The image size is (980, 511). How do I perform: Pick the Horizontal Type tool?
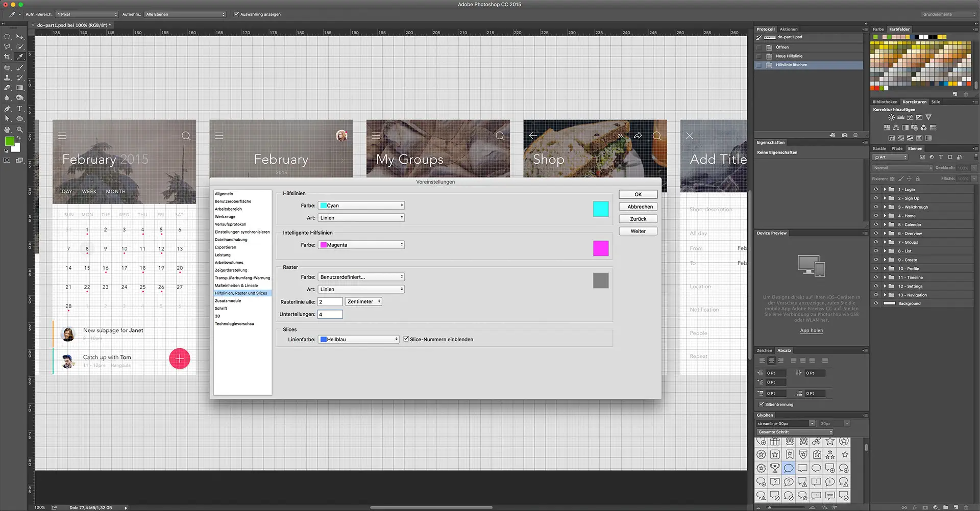[20, 109]
